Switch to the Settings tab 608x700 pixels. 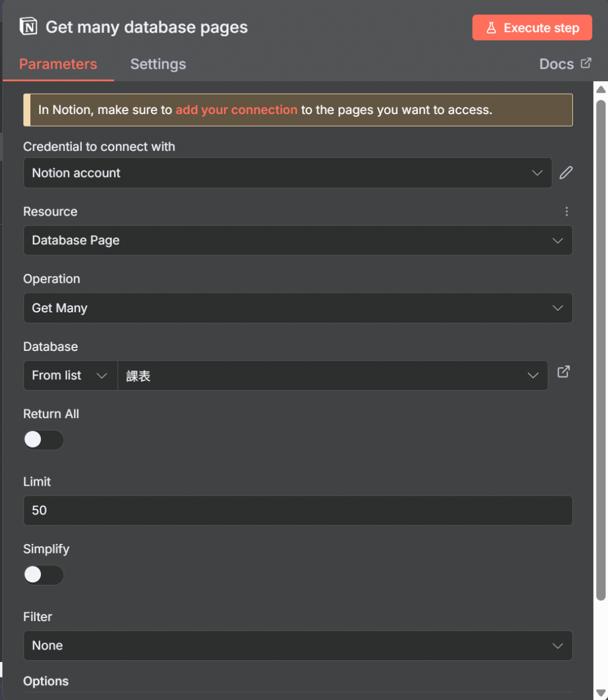pyautogui.click(x=158, y=64)
